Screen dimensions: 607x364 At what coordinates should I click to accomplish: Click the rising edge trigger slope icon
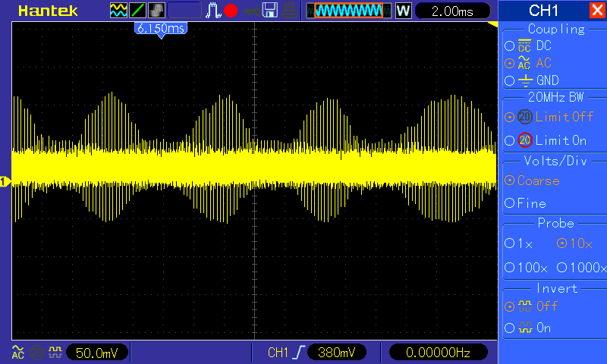(x=298, y=353)
